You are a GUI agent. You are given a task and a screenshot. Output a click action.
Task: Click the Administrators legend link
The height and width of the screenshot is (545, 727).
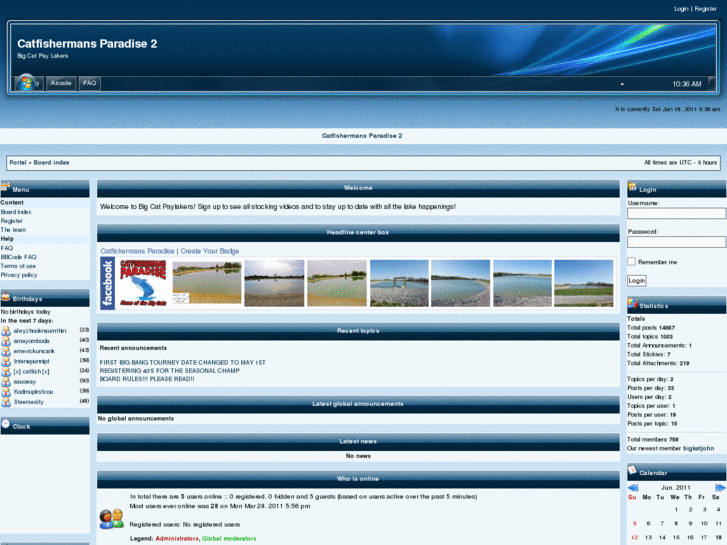click(x=177, y=539)
